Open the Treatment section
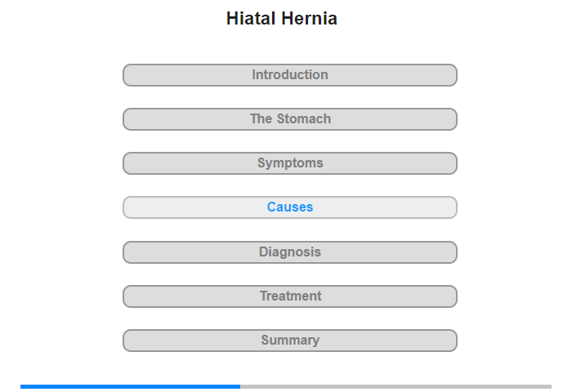The image size is (572, 392). click(x=290, y=296)
